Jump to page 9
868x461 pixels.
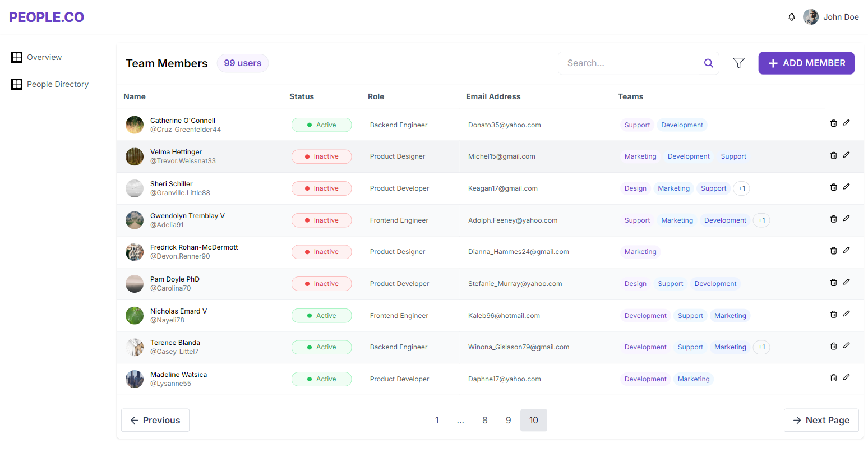(509, 420)
